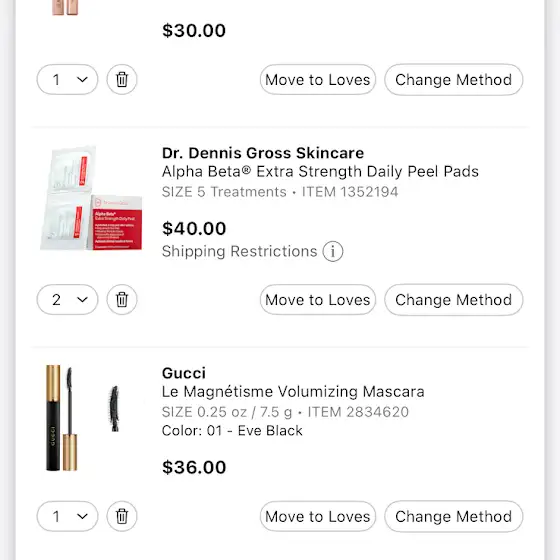560x560 pixels.
Task: Open Gucci mascara quantity selector
Action: [x=68, y=516]
